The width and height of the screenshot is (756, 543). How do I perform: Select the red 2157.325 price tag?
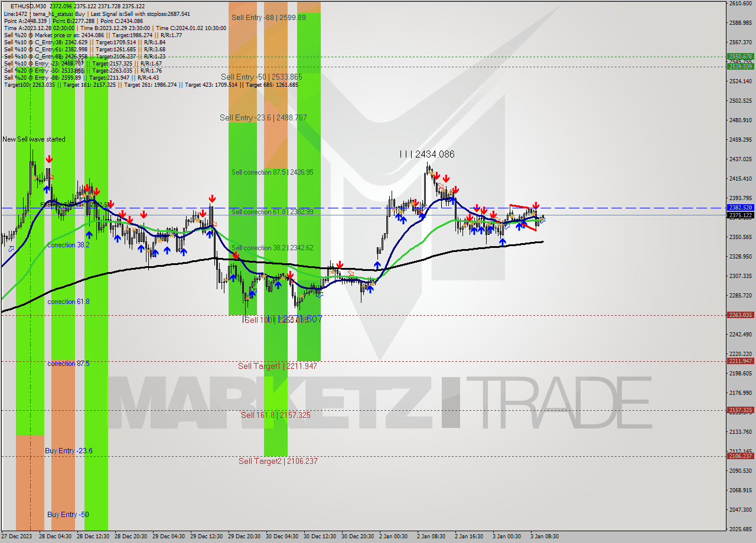(741, 410)
